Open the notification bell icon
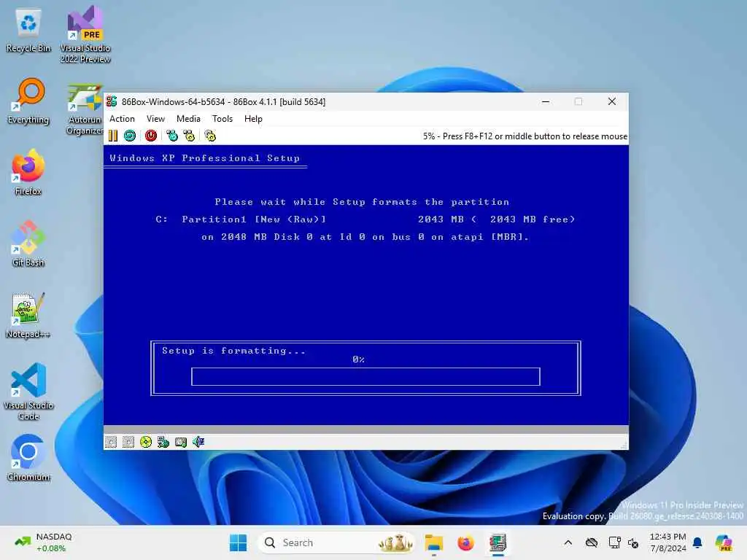747x560 pixels. [x=697, y=542]
